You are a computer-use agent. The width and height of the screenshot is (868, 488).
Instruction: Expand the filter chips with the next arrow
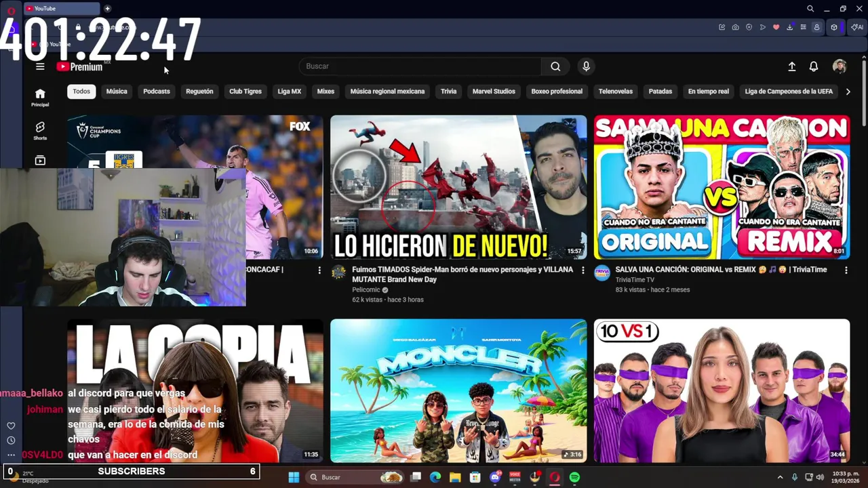pyautogui.click(x=848, y=91)
